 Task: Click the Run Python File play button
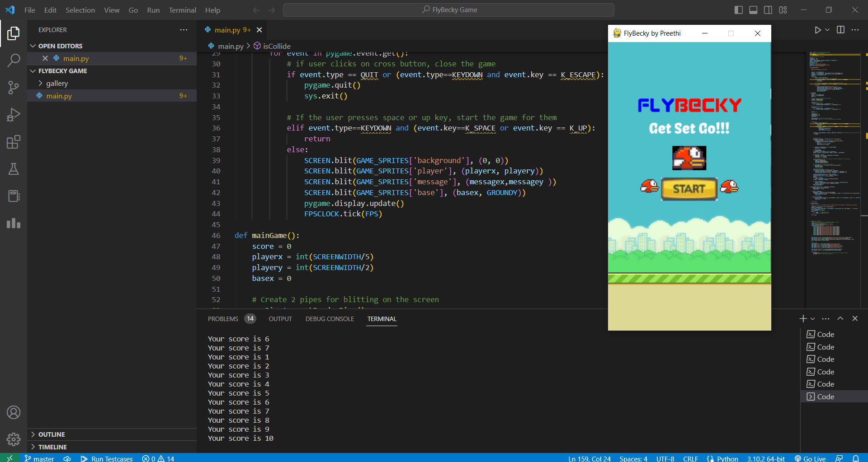click(817, 30)
